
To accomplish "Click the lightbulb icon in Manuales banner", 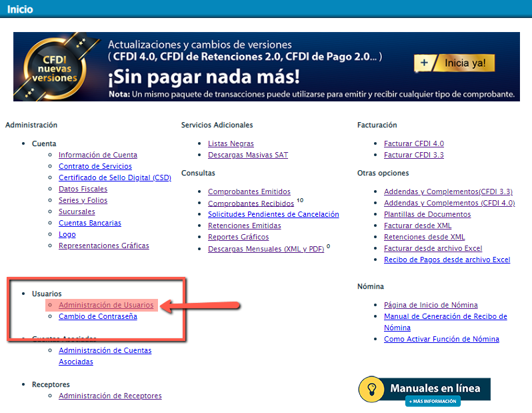I will [371, 389].
